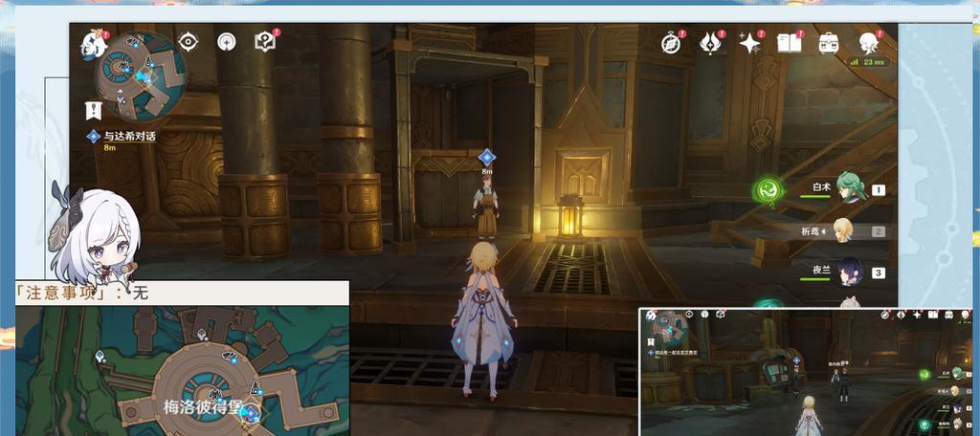Click the blue quest marker above the NPC
This screenshot has width=980, height=436.
click(x=487, y=158)
